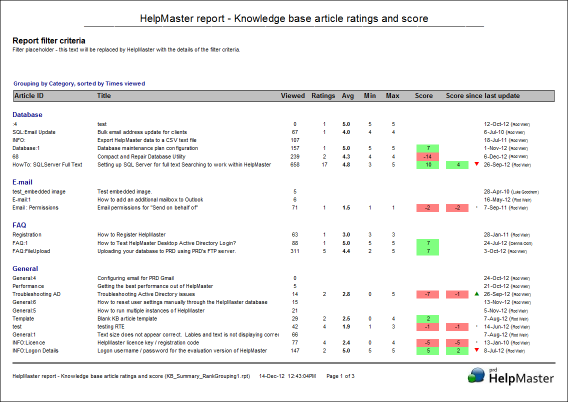Select the General group heading
The width and height of the screenshot is (568, 402).
click(x=25, y=268)
